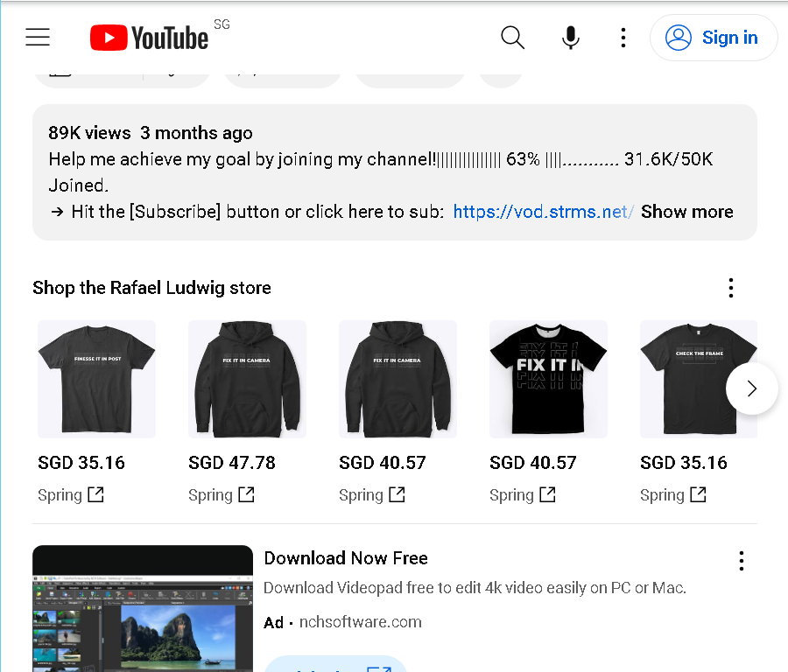Expand description with Show more
The width and height of the screenshot is (788, 672).
686,212
